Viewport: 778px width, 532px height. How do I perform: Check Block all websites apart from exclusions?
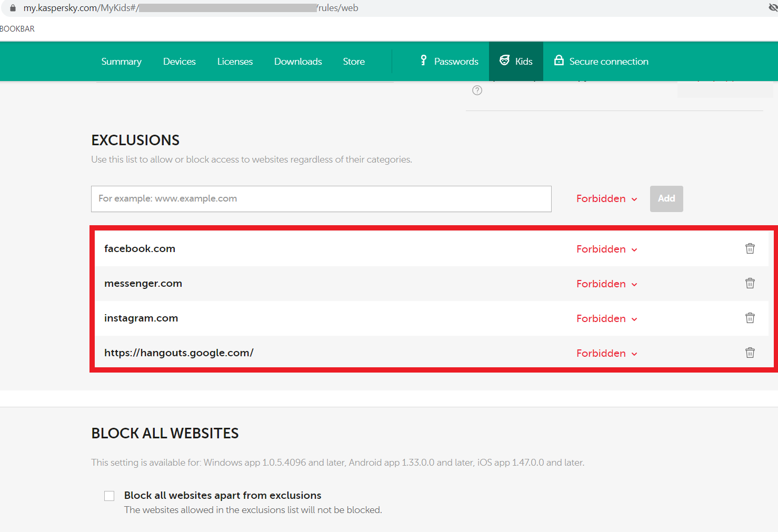(109, 496)
